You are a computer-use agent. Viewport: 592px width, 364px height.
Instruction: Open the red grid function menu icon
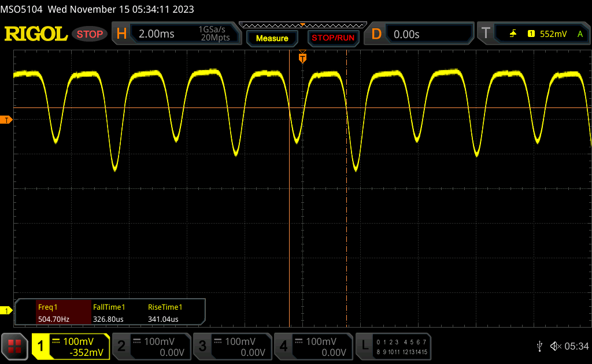tap(14, 346)
